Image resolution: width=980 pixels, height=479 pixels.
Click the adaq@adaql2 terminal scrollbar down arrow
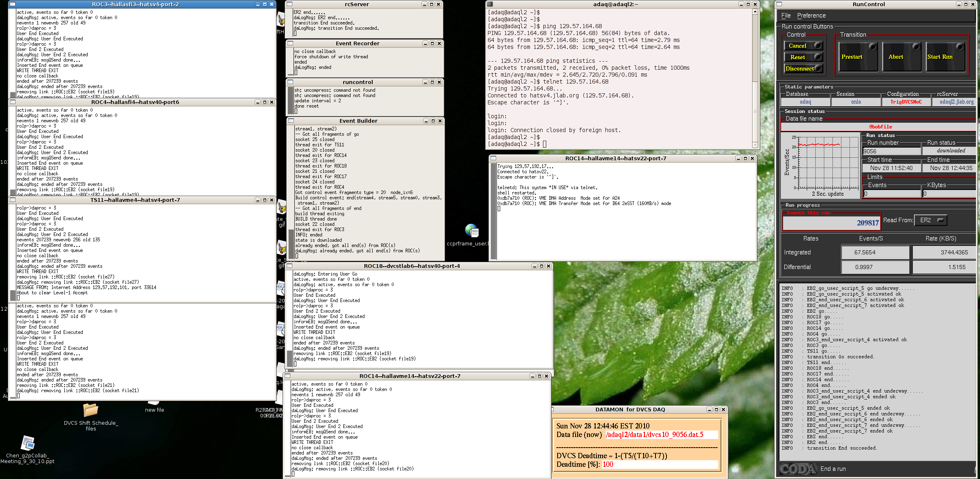[755, 145]
